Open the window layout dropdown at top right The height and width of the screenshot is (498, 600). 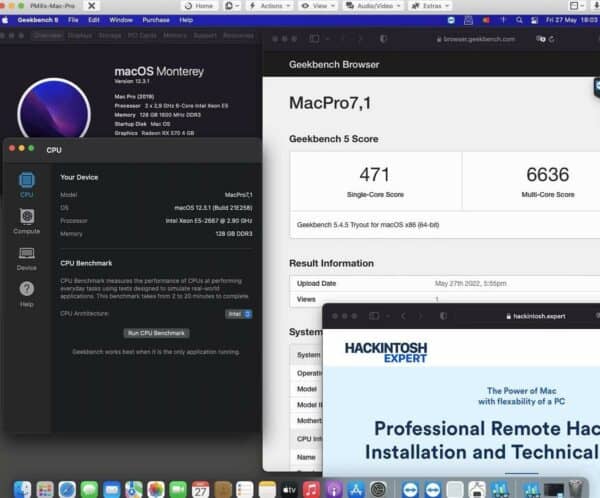[x=576, y=6]
